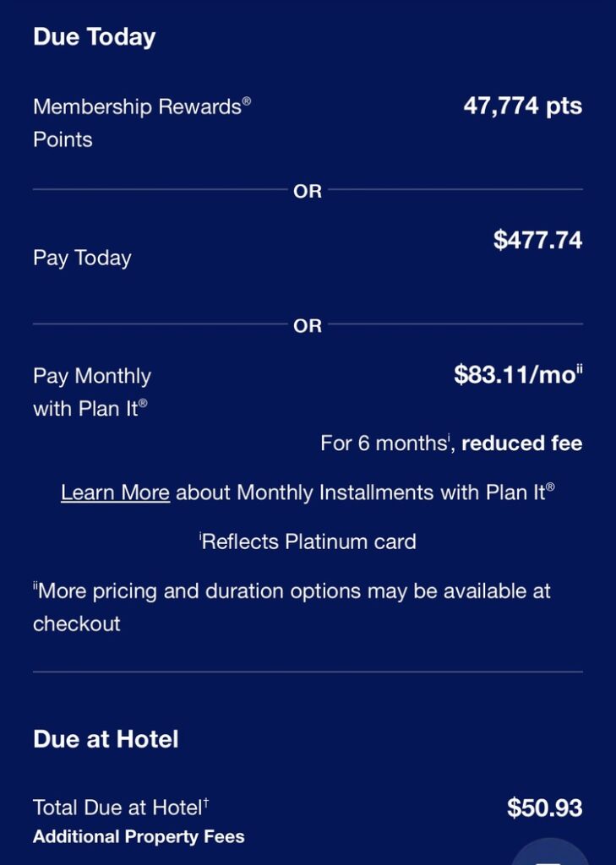Tap Monthly Installments with Plan It text
This screenshot has width=616, height=865.
pos(395,492)
